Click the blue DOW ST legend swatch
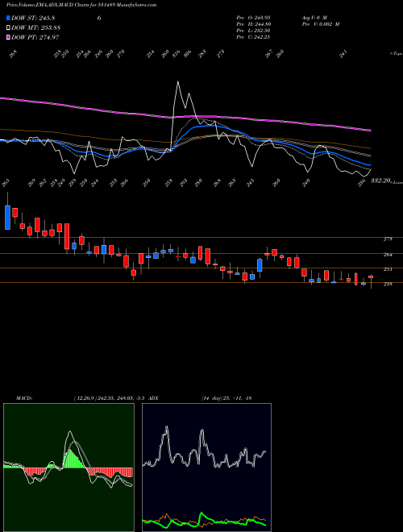403x532 pixels. point(8,18)
